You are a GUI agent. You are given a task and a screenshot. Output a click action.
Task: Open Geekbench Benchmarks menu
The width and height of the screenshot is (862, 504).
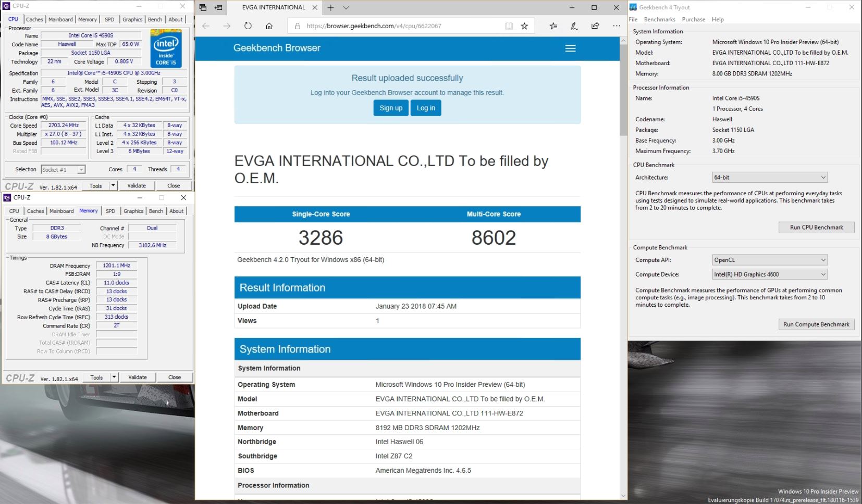click(x=660, y=19)
